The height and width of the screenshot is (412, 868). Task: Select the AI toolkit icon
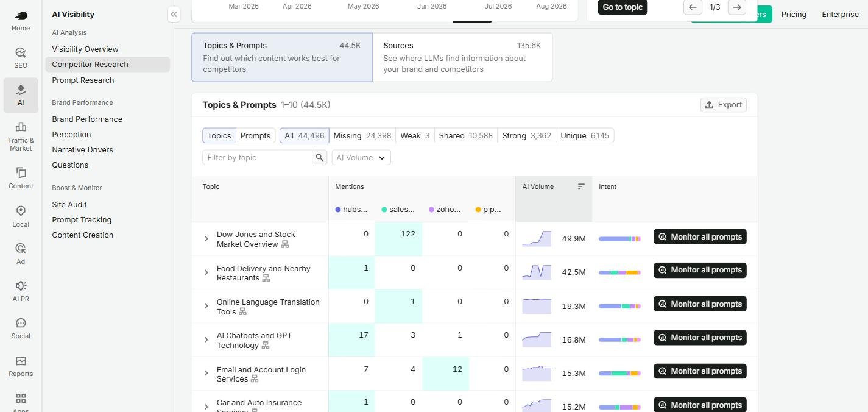point(21,95)
